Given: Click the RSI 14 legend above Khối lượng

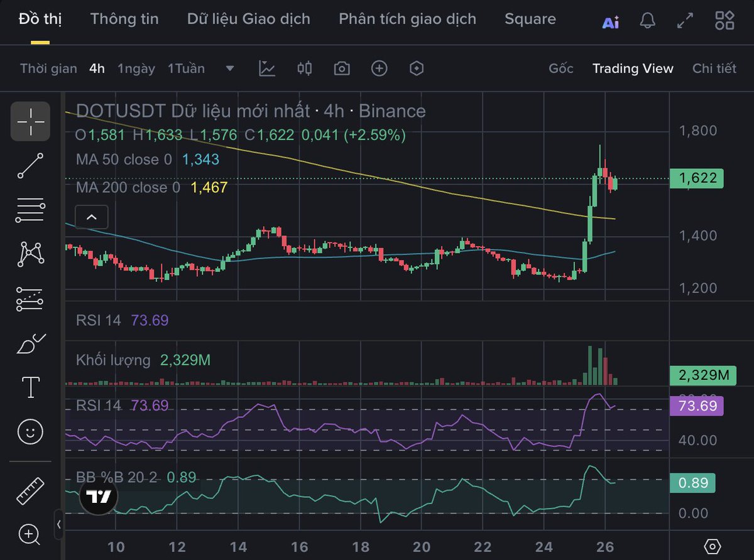Looking at the screenshot, I should 98,320.
